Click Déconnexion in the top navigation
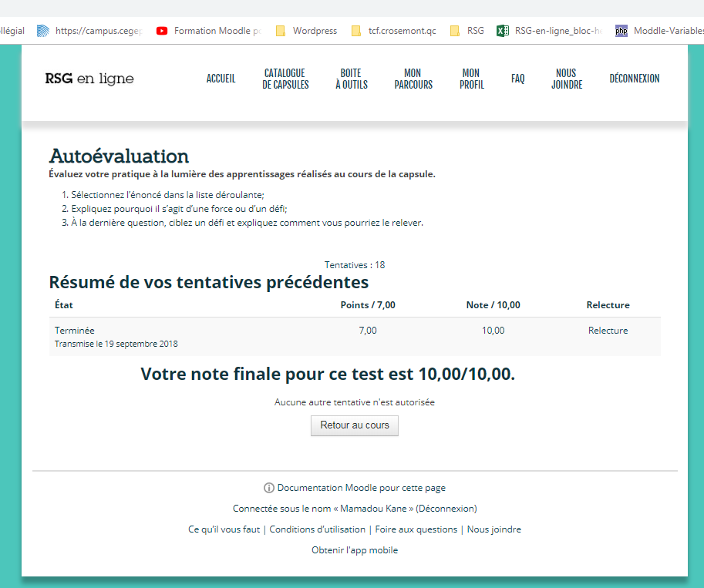This screenshot has width=704, height=588. point(634,79)
